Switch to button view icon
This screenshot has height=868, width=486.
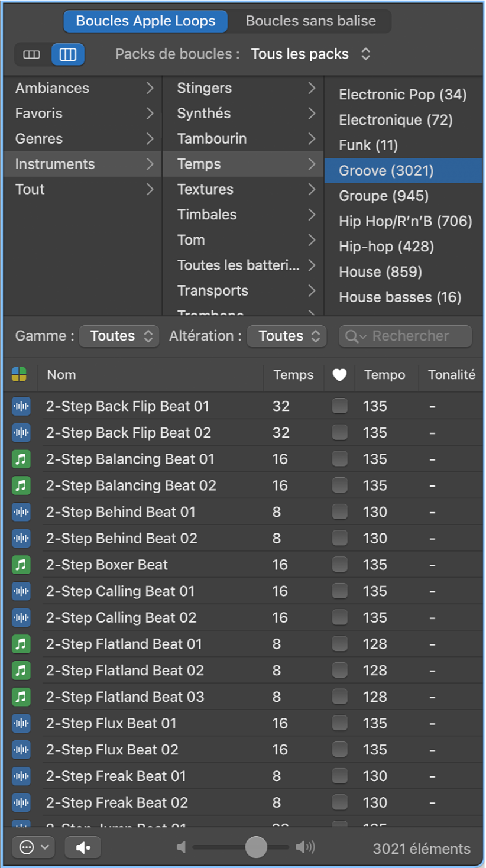pos(32,55)
